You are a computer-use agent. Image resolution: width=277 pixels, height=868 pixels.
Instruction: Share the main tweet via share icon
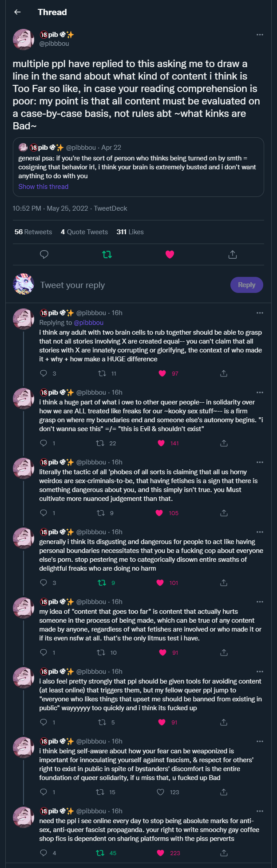coord(233,254)
